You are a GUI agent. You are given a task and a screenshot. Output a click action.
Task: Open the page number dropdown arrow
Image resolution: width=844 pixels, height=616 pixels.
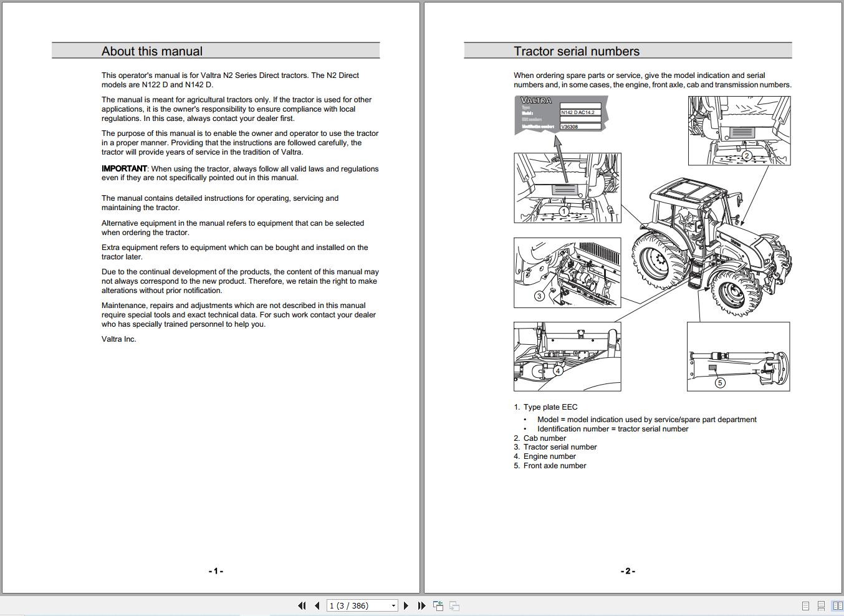pos(393,605)
